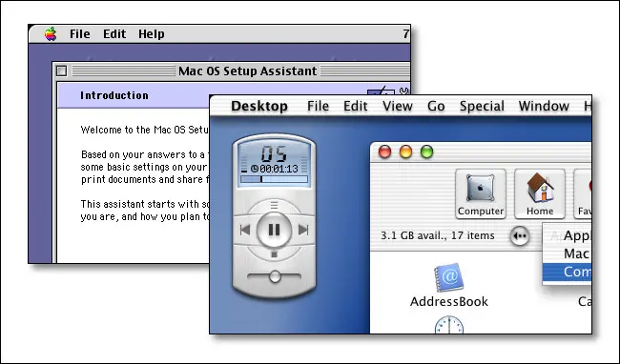620x364 pixels.
Task: Click the toolbar overflow arrow button
Action: tap(520, 236)
